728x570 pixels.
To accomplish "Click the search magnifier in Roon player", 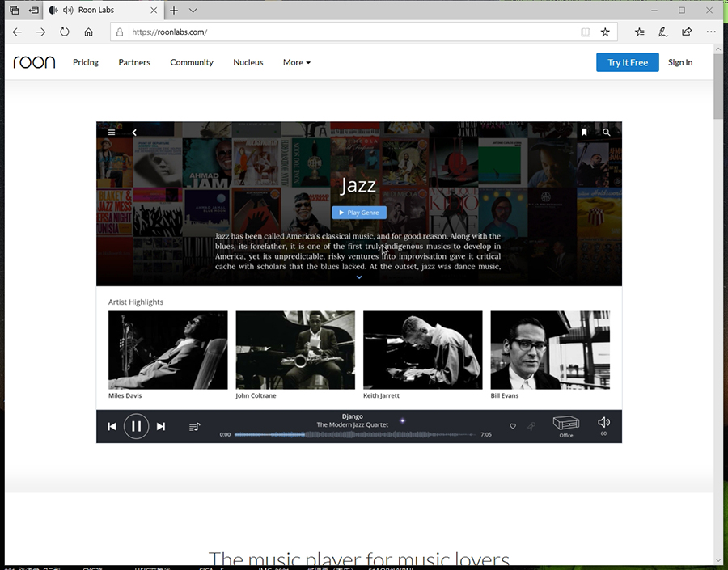I will (x=606, y=133).
